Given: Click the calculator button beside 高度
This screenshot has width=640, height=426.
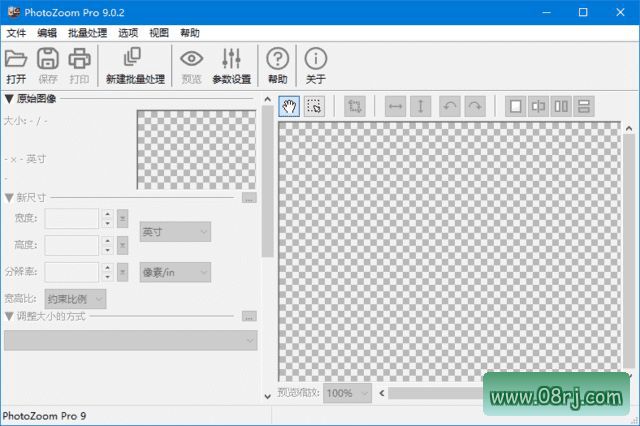Looking at the screenshot, I should click(x=122, y=245).
